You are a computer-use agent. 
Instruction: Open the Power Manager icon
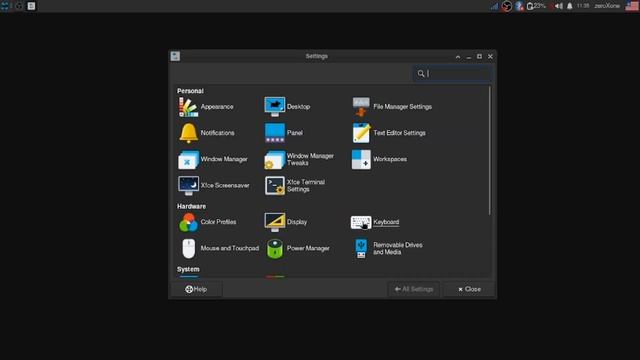(x=275, y=249)
